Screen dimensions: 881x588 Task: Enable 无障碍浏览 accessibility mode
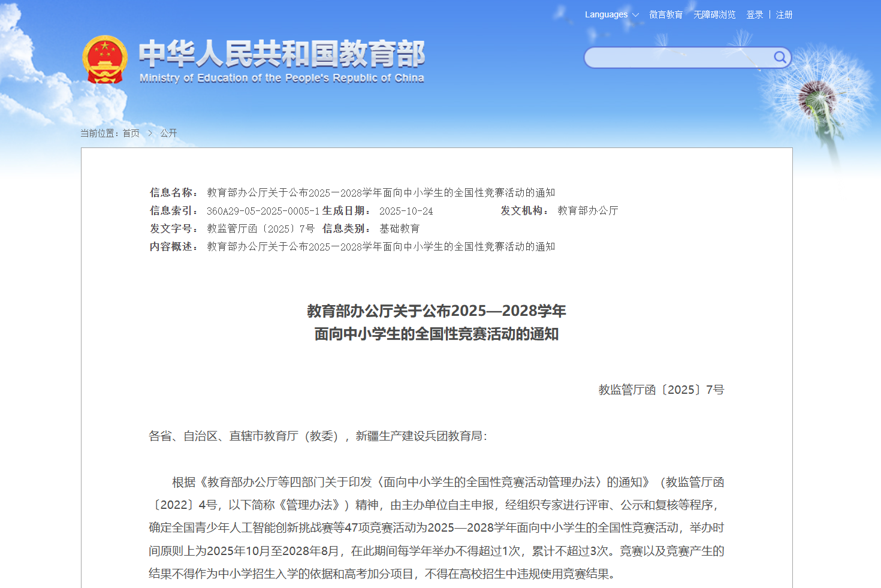tap(714, 15)
